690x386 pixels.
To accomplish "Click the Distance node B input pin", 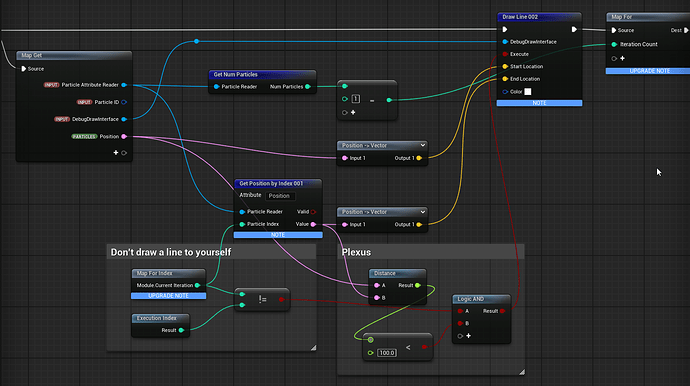I will point(377,298).
